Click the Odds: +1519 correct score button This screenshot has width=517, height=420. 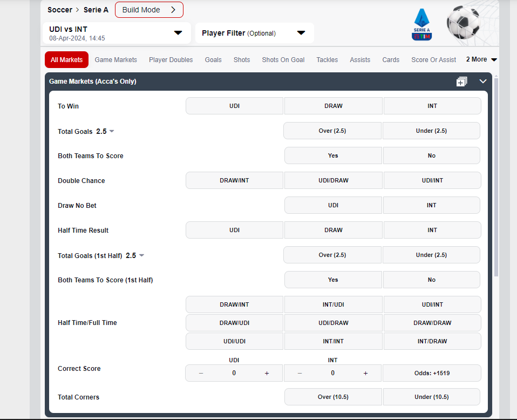[432, 373]
